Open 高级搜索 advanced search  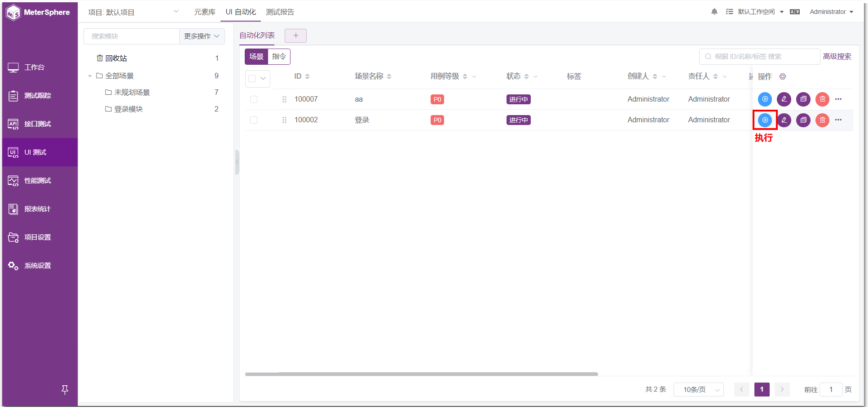point(837,57)
